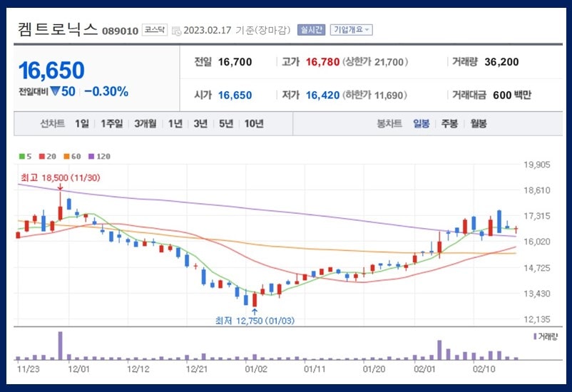
Task: Click the 최고 18,500 (11/30) high marker
Action: click(60, 178)
